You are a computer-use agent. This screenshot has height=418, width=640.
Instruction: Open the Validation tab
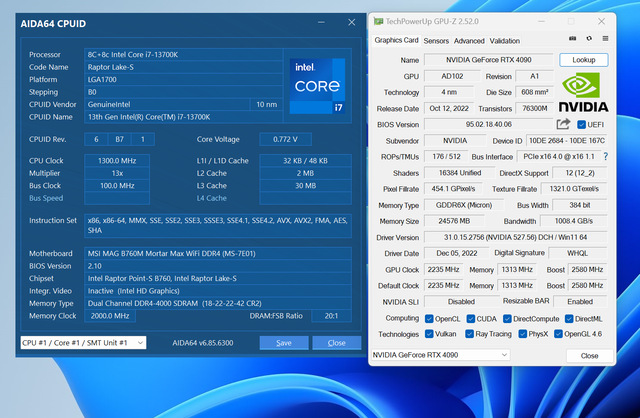[505, 41]
